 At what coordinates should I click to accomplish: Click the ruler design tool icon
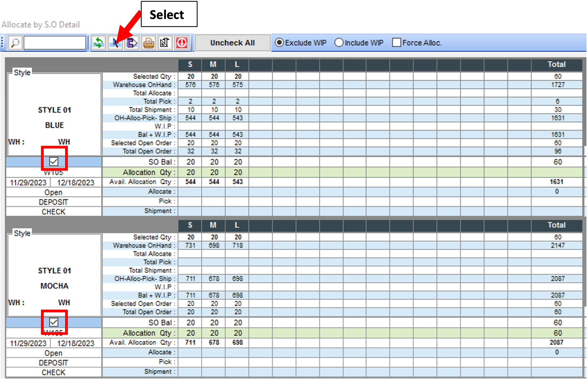[165, 43]
